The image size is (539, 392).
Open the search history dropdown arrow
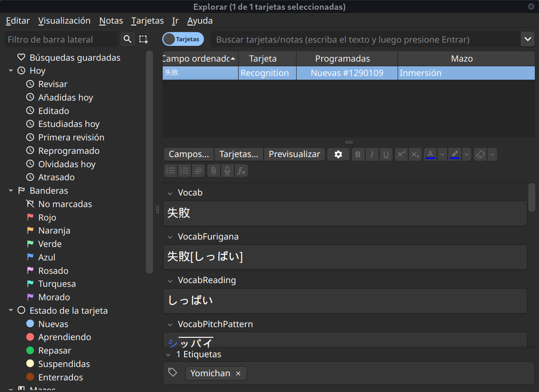527,39
